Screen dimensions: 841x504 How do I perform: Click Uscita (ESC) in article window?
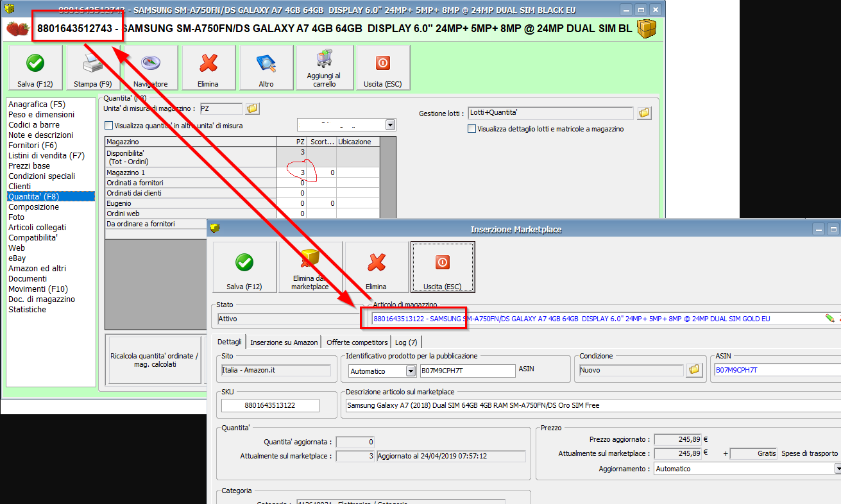click(x=383, y=68)
